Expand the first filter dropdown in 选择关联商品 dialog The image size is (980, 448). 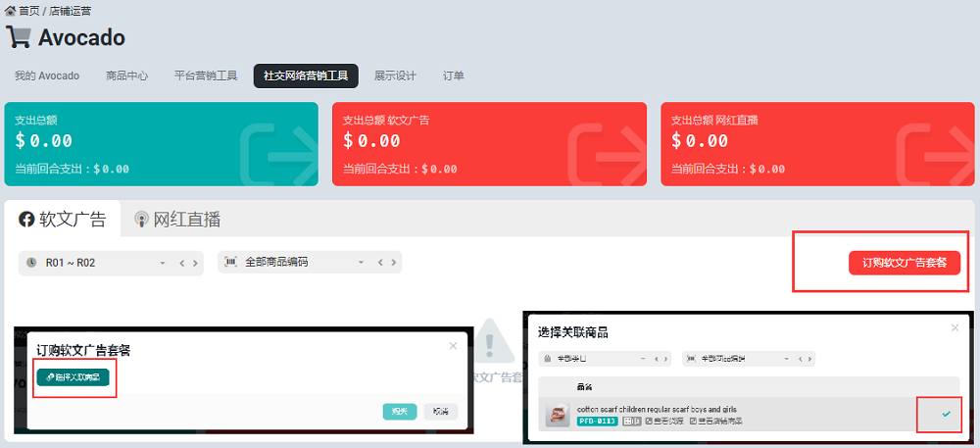coord(643,359)
